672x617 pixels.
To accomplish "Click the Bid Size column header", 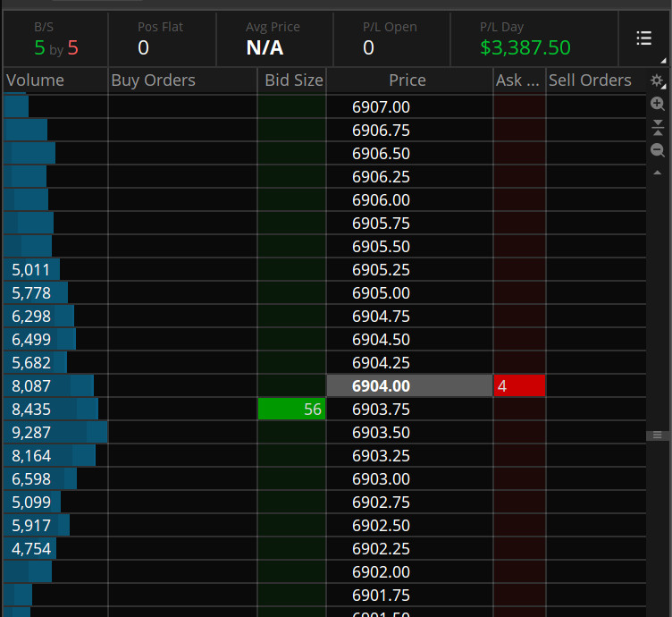I will (x=294, y=80).
